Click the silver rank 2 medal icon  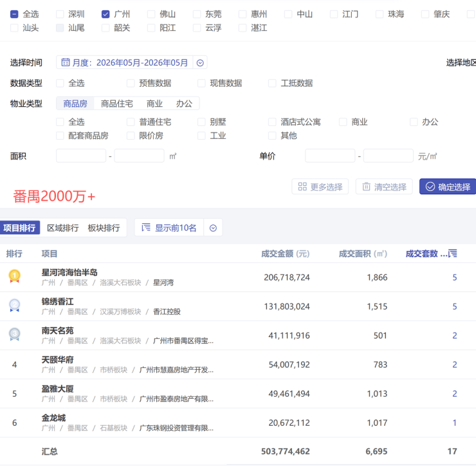[15, 305]
